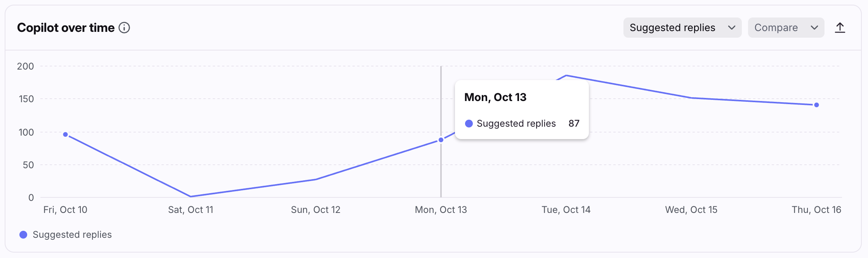Click the Copilot over time title

click(66, 28)
